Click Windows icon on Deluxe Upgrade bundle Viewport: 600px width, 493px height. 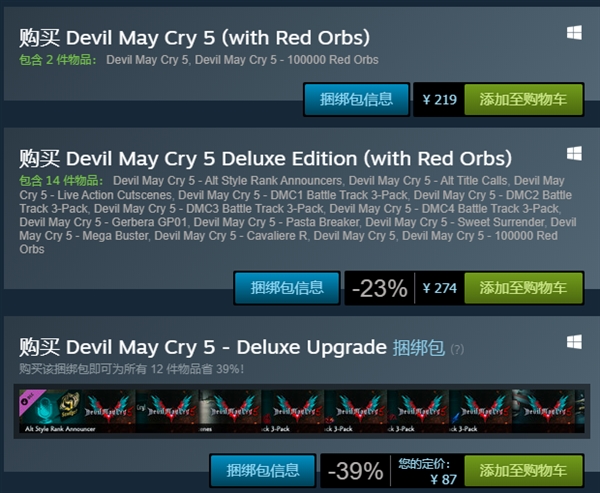574,342
